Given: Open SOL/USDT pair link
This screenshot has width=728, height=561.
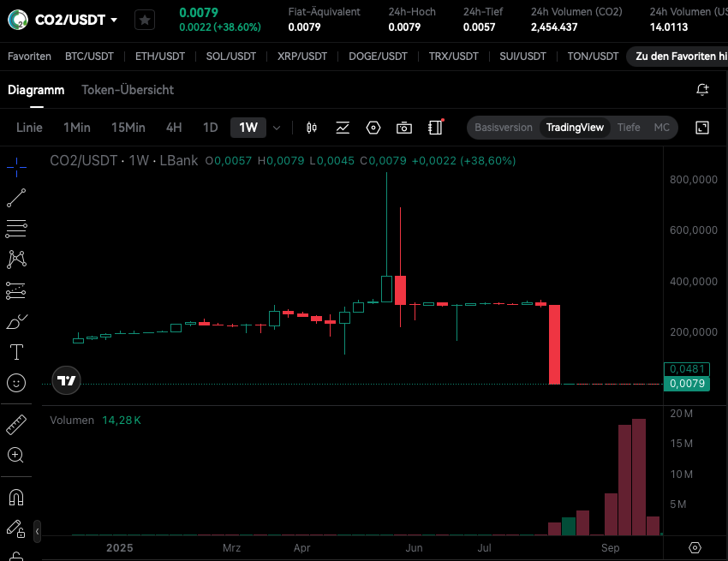Looking at the screenshot, I should [230, 57].
